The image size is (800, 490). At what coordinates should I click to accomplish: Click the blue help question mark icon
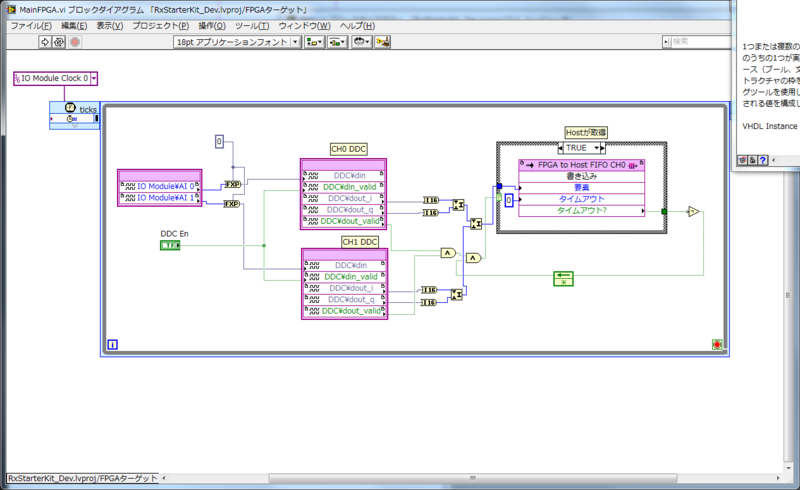point(763,160)
